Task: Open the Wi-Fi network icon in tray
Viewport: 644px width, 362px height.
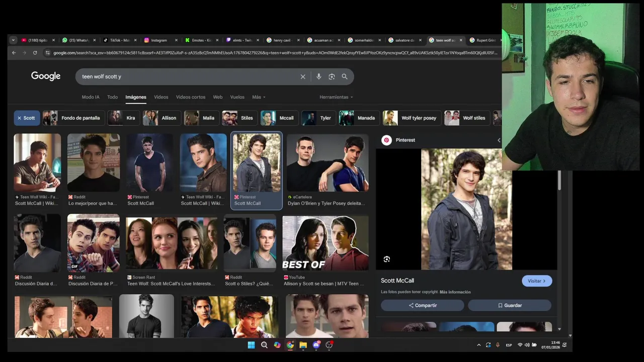Action: (520, 345)
